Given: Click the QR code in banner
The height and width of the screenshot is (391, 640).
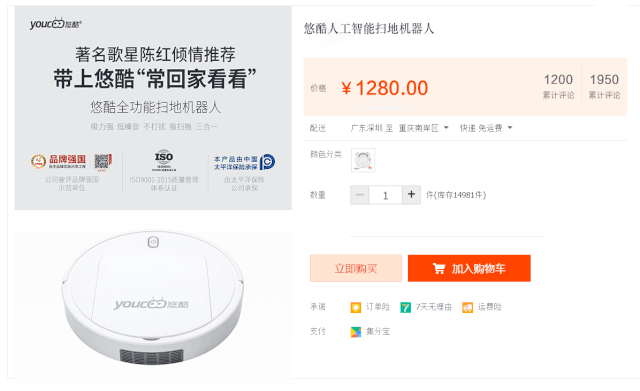Looking at the screenshot, I should pos(103,161).
